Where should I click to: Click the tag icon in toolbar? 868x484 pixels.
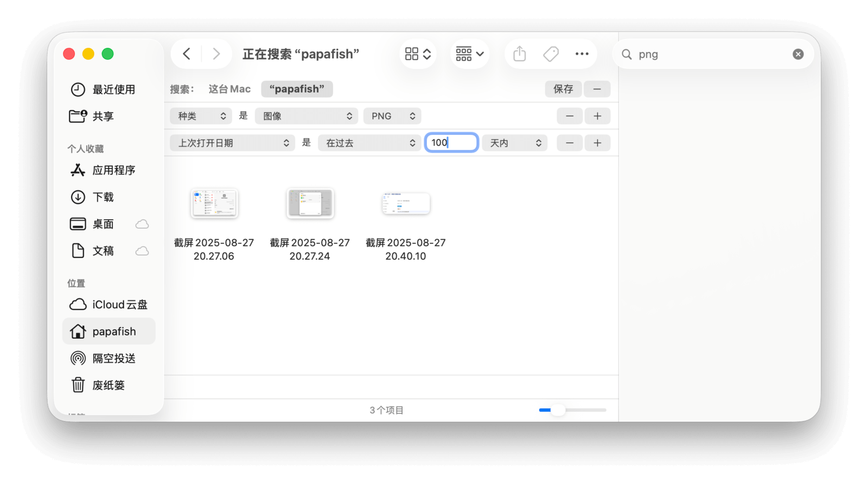tap(551, 54)
